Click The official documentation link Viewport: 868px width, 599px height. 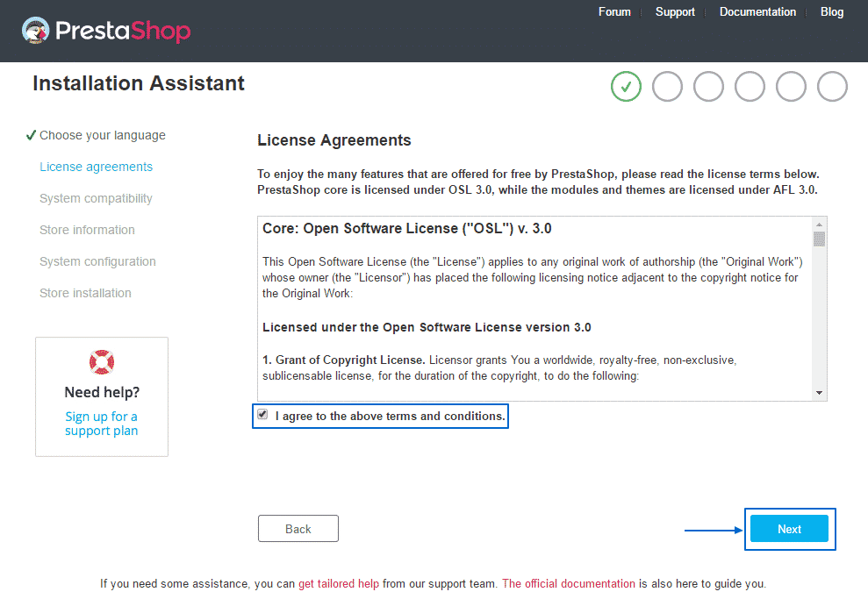568,583
